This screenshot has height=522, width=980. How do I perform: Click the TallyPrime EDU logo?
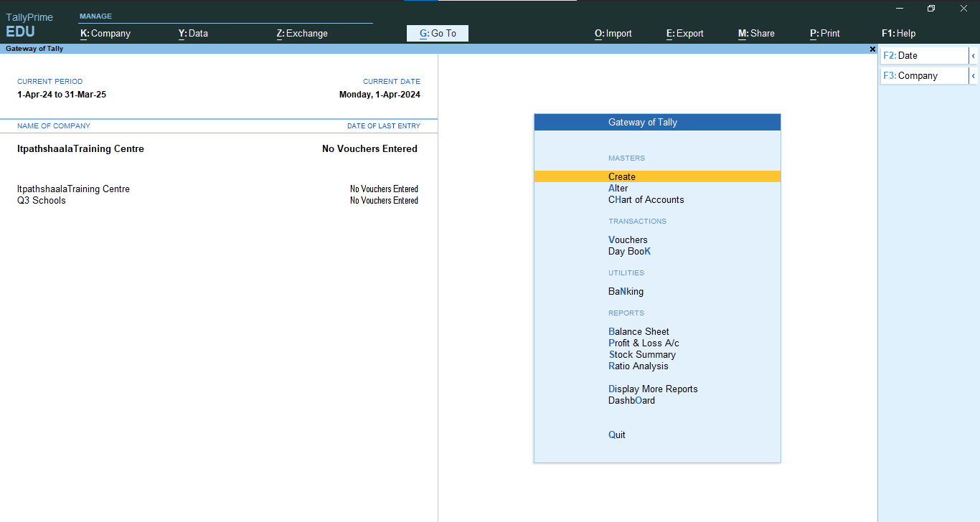[29, 25]
